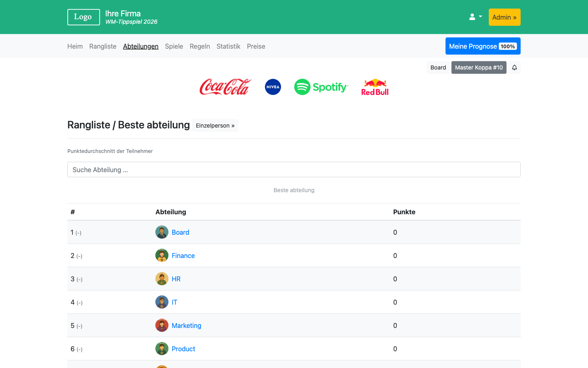Image resolution: width=588 pixels, height=368 pixels.
Task: Open Meine Prognose
Action: click(483, 46)
